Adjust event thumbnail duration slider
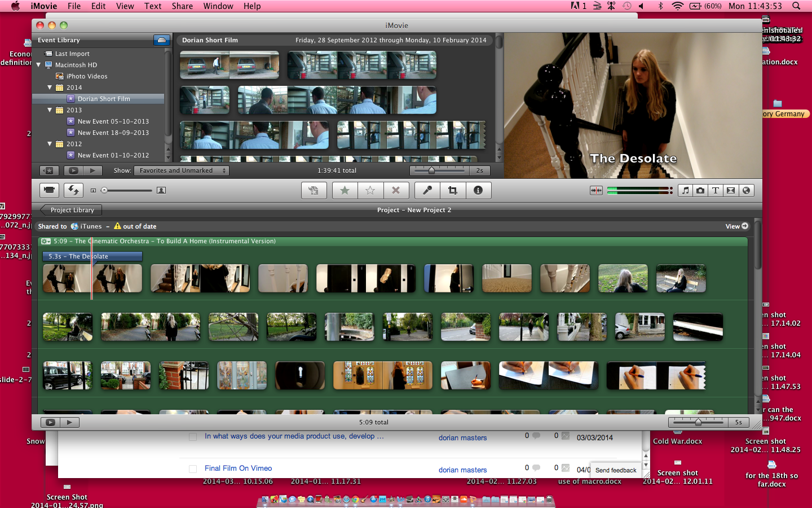 tap(432, 170)
